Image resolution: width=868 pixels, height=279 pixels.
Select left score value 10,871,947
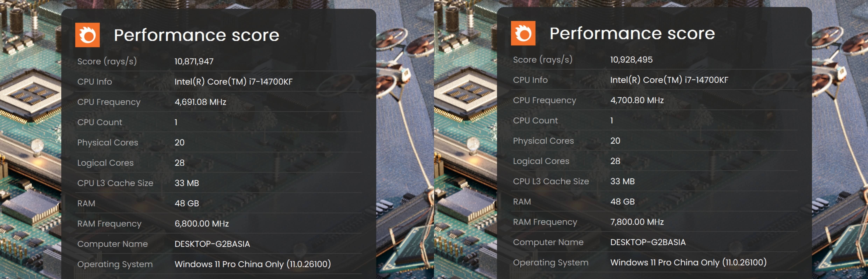pos(194,62)
